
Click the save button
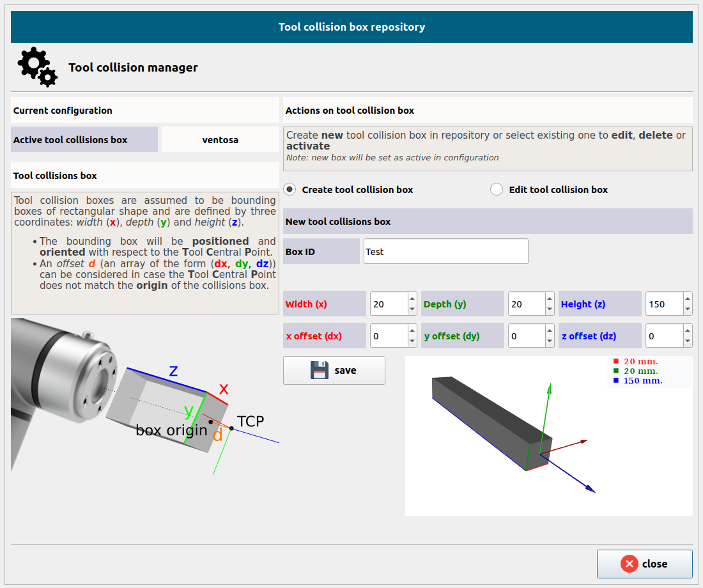point(334,370)
